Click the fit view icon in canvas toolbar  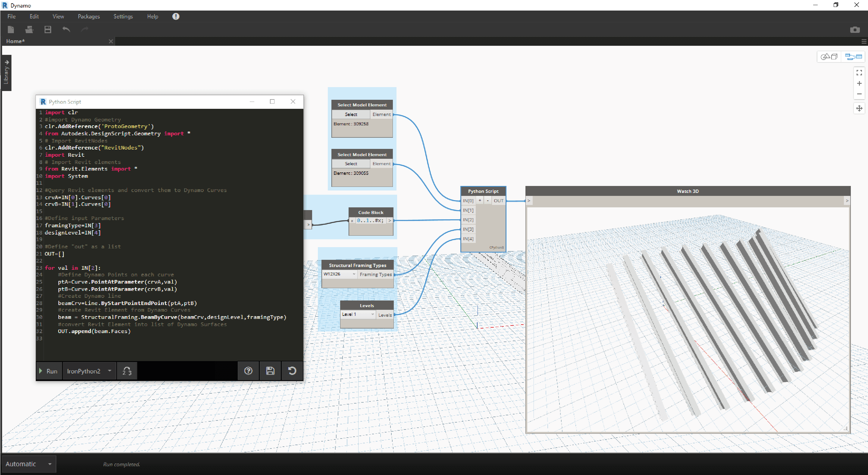pos(859,72)
